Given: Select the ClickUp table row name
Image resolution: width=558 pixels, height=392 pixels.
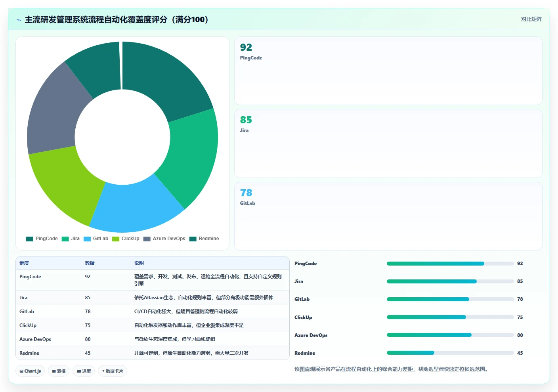Looking at the screenshot, I should [x=28, y=325].
